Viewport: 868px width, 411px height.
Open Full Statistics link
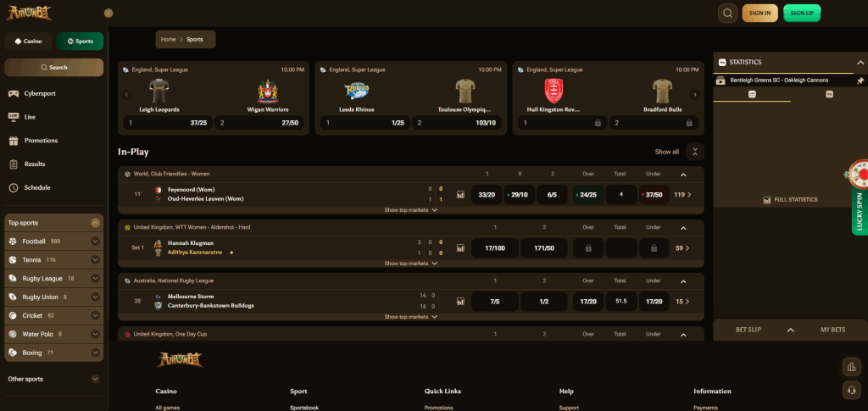[x=790, y=200]
